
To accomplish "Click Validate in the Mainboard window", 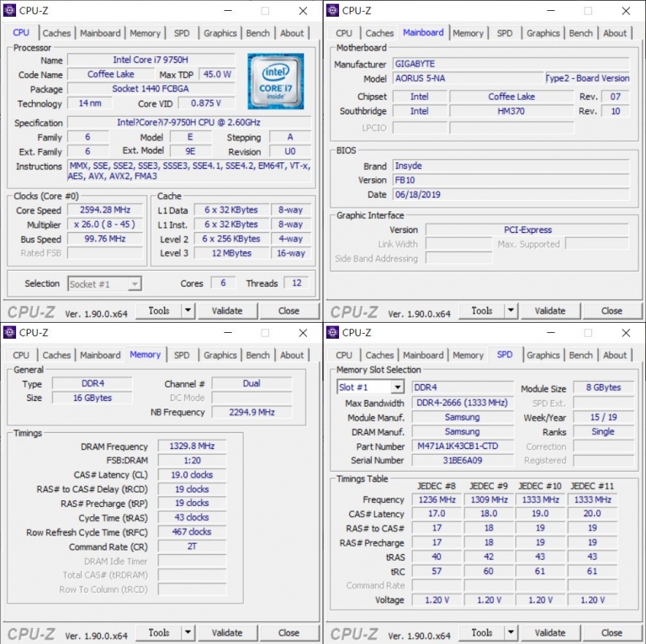I will (550, 310).
